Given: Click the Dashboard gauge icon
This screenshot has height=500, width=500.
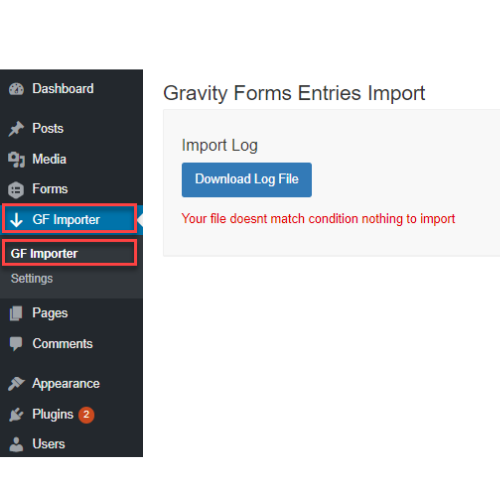Looking at the screenshot, I should click(x=16, y=89).
